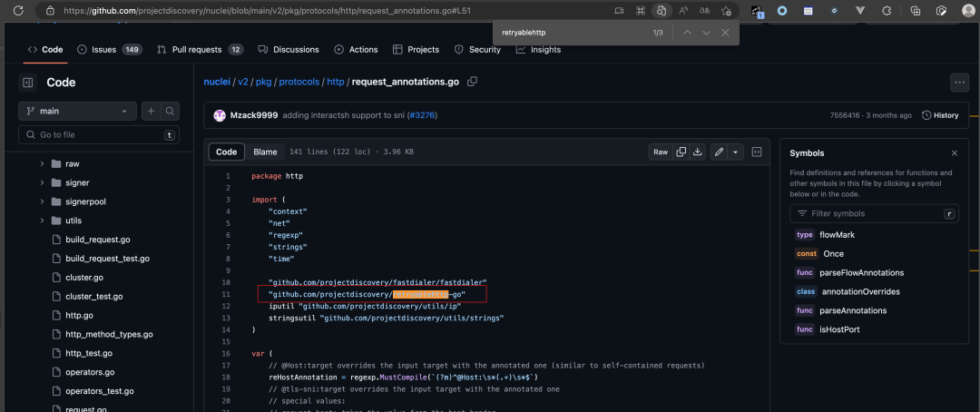Open the main branch selector dropdown
Image resolution: width=980 pixels, height=412 pixels.
pos(77,112)
